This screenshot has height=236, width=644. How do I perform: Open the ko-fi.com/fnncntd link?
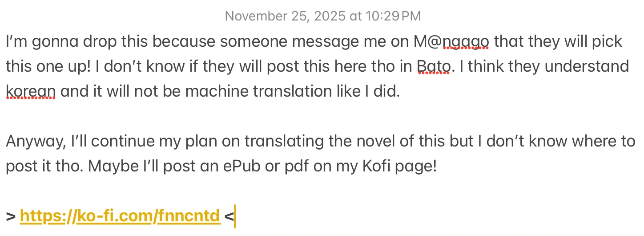point(120,216)
